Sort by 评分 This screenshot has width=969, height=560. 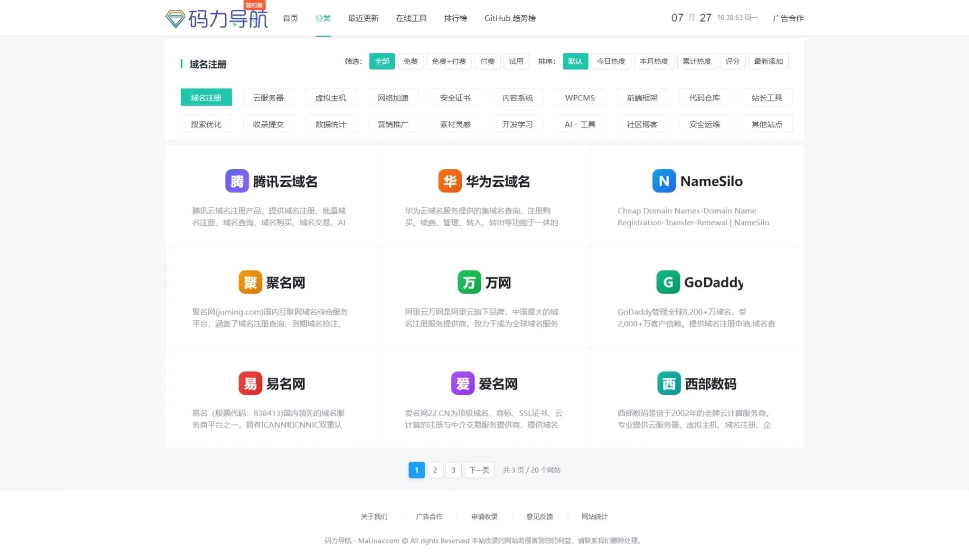(x=732, y=61)
